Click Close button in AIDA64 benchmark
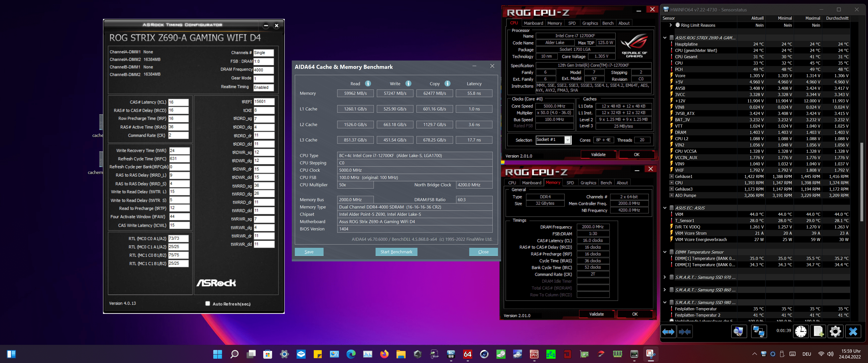Viewport: 868px width, 363px height. click(483, 252)
